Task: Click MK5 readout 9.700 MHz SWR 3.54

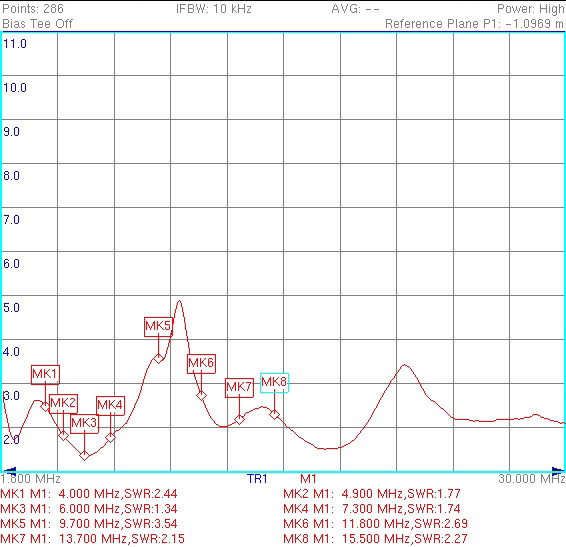Action: click(x=89, y=524)
